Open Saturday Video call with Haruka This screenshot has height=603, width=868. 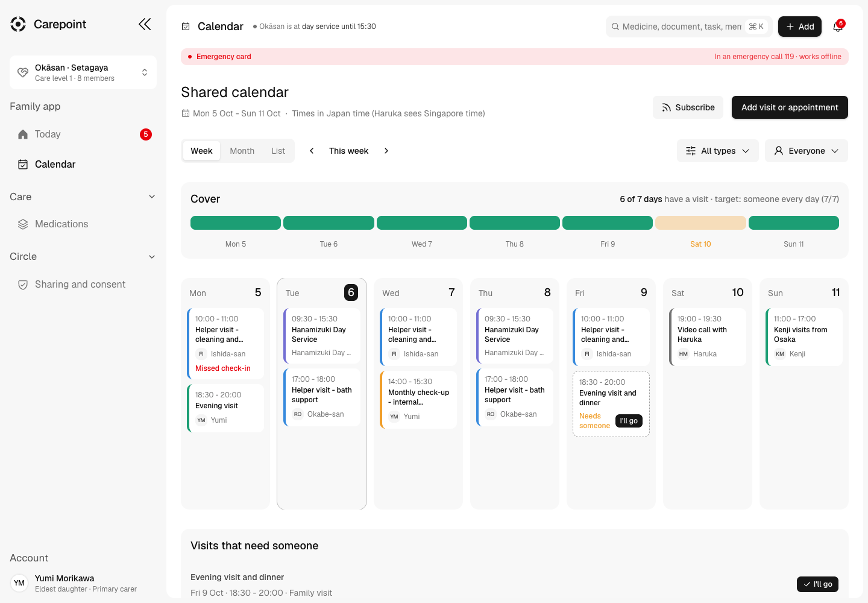708,337
